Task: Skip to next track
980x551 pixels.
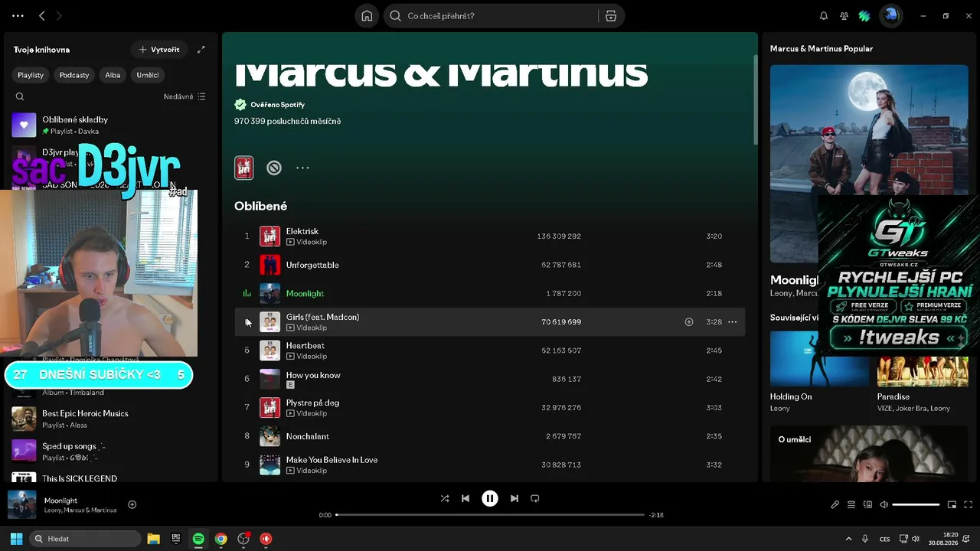Action: pyautogui.click(x=514, y=498)
